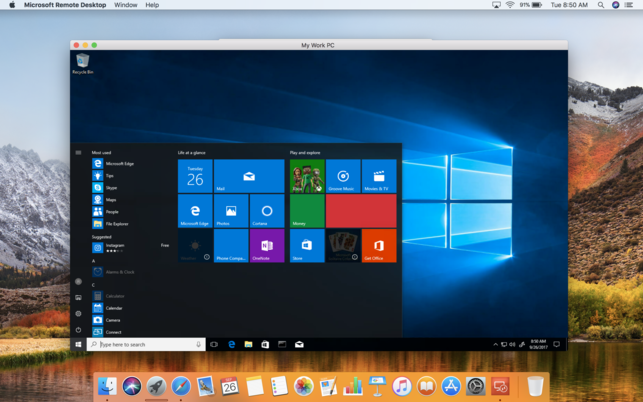The width and height of the screenshot is (643, 402).
Task: Open Task View on the Windows taskbar
Action: coord(214,344)
